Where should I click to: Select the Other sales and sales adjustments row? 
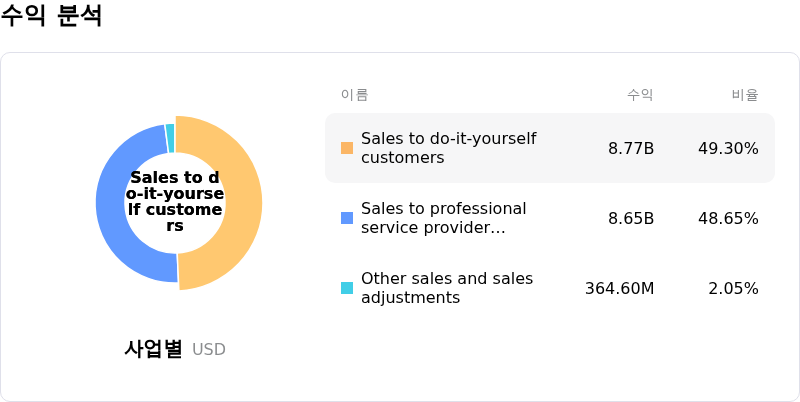click(x=549, y=288)
